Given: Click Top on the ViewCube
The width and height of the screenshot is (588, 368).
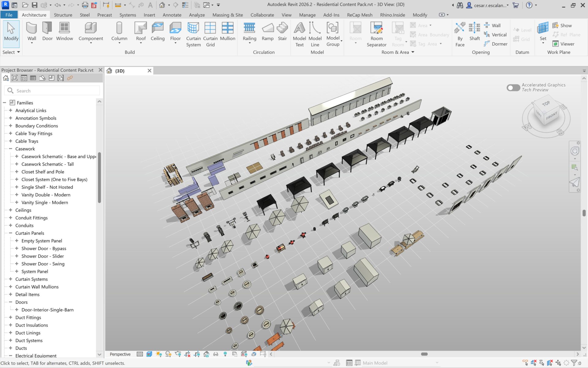Looking at the screenshot, I should (546, 104).
